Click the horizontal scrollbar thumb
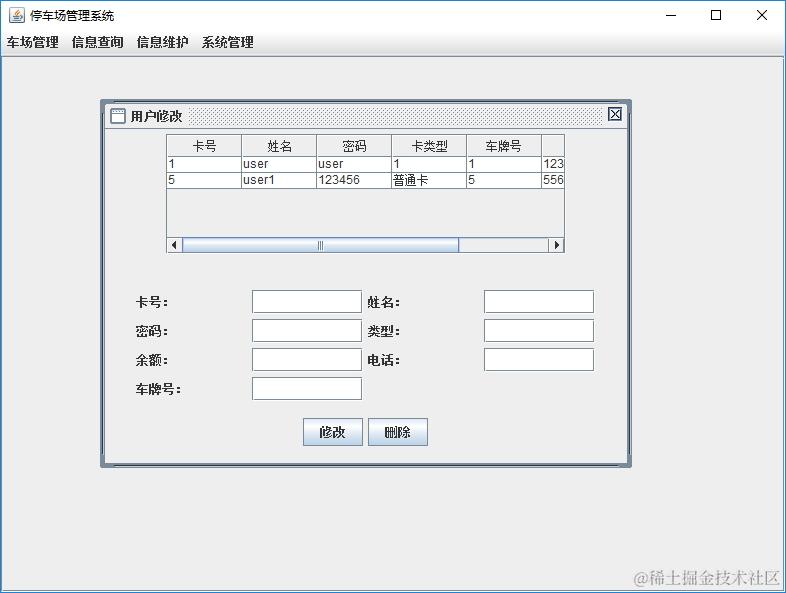The image size is (786, 593). [320, 245]
